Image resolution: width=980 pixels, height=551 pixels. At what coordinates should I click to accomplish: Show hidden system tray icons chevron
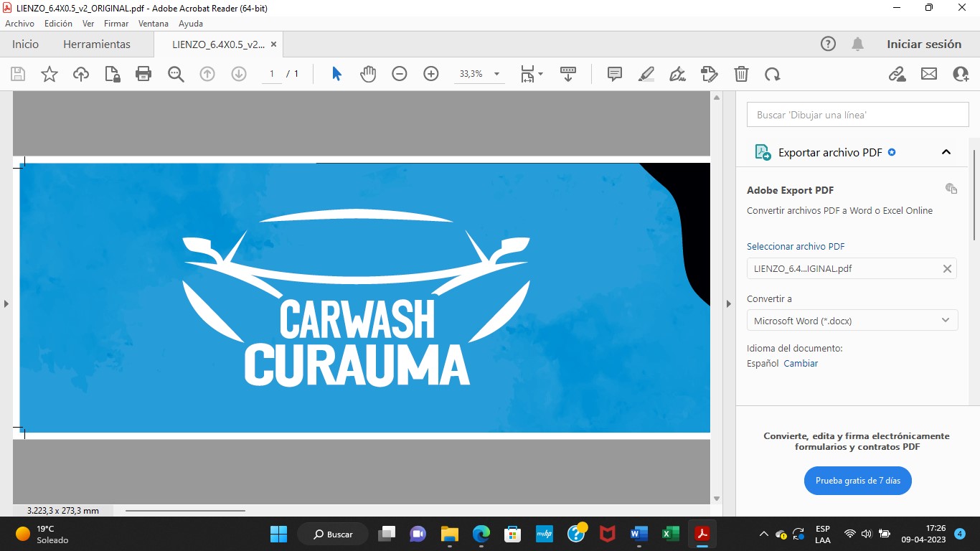[x=763, y=534]
